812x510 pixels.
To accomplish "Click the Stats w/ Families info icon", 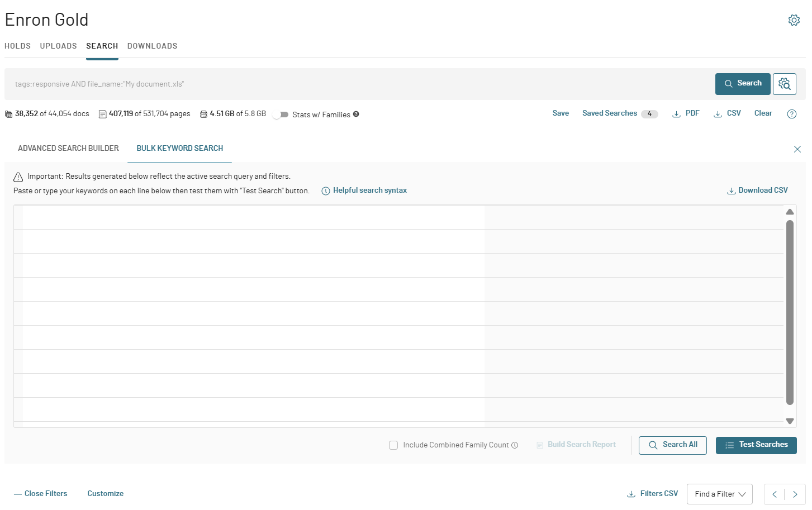I will pos(356,114).
